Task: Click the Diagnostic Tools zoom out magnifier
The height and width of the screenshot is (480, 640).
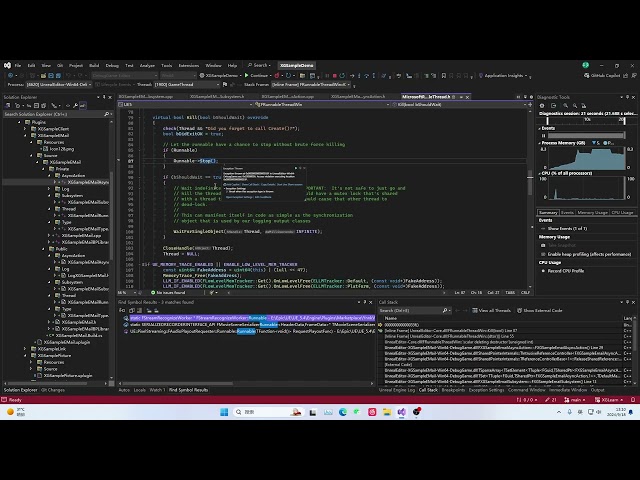Action: 575,106
